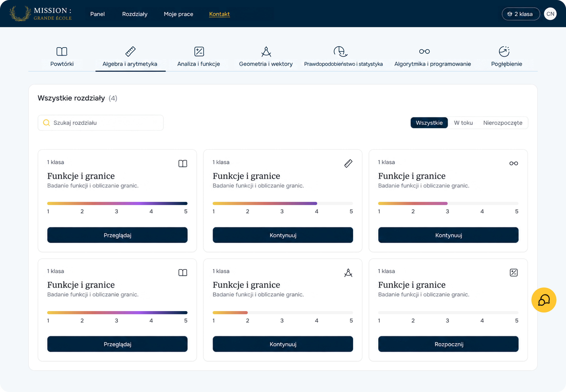Viewport: 566px width, 392px height.
Task: Click Funkcje i granice title on Rozpocznij card
Action: [x=412, y=285]
